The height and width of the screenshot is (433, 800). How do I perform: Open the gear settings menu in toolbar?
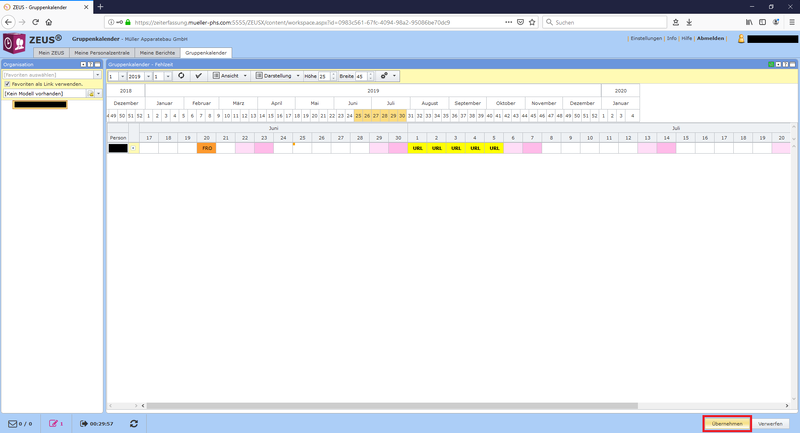386,76
